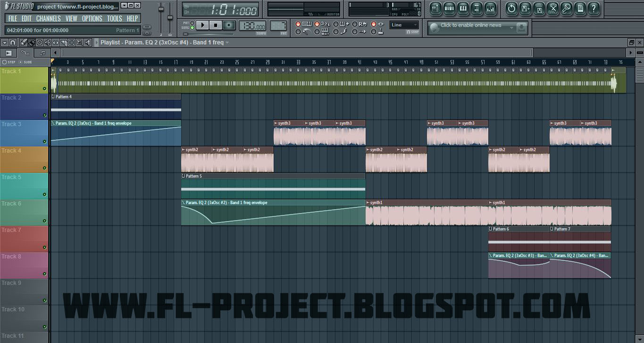This screenshot has height=343, width=644.
Task: Open the OPTIONS menu
Action: pyautogui.click(x=92, y=18)
